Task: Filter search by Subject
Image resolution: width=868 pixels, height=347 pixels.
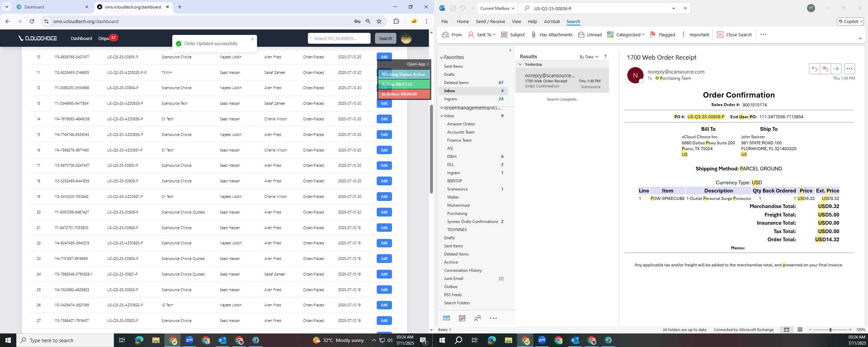Action: coord(513,35)
